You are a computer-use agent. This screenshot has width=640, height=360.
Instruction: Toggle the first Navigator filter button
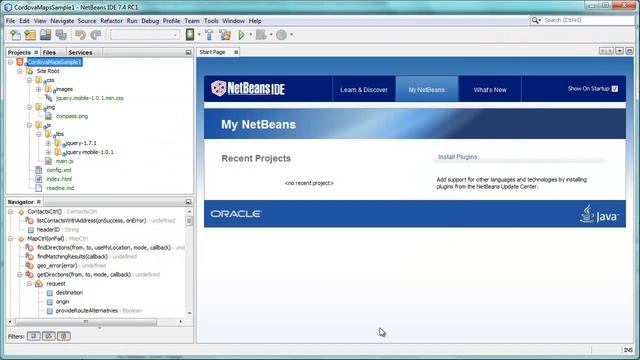coord(33,336)
